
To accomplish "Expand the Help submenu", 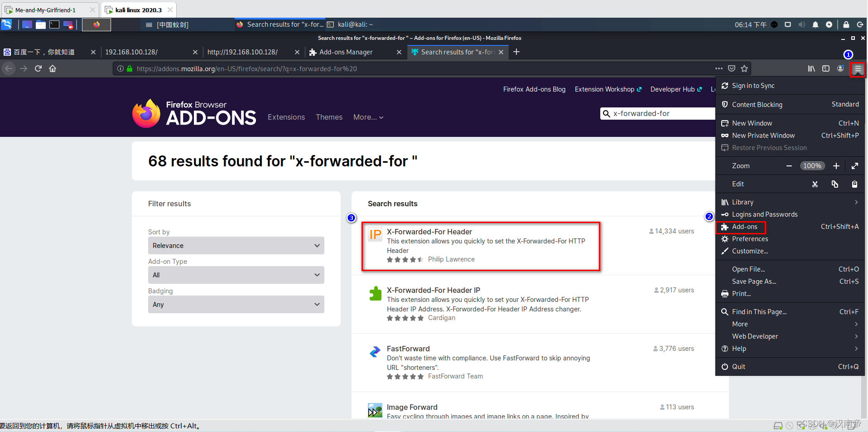I will click(790, 349).
